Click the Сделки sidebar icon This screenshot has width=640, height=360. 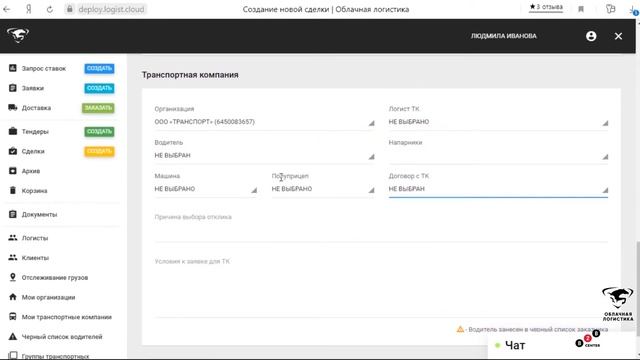(13, 151)
